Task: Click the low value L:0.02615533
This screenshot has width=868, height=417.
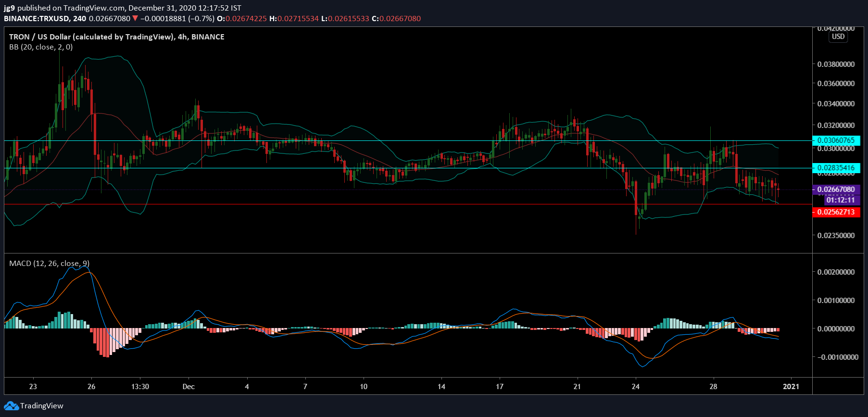Action: click(345, 19)
